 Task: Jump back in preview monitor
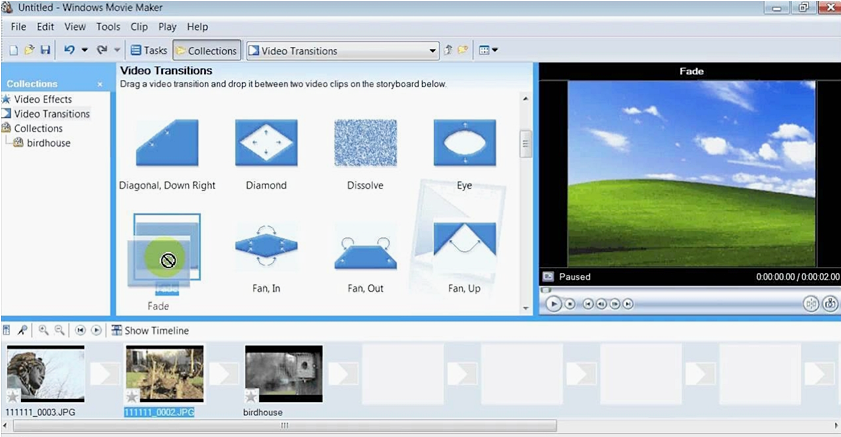tap(588, 304)
